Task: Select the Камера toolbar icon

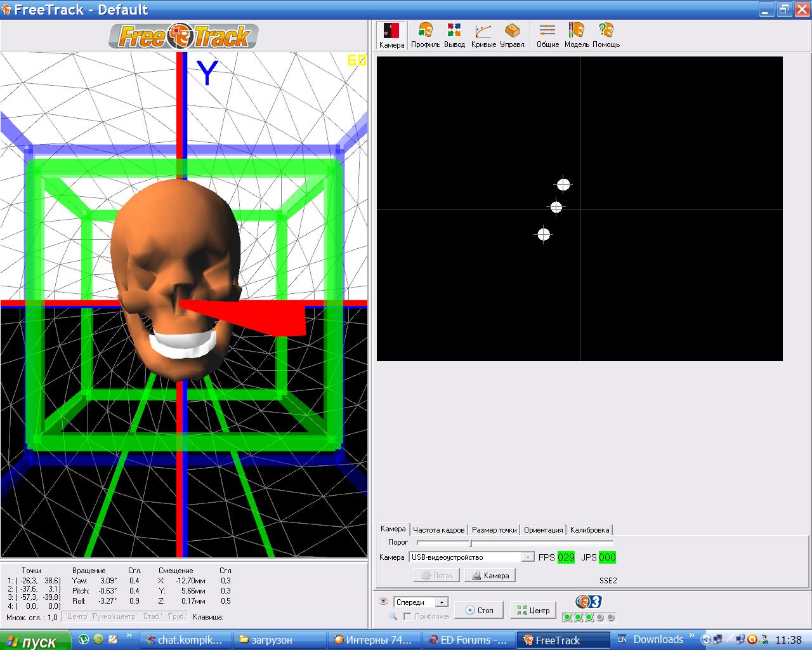Action: [x=391, y=35]
